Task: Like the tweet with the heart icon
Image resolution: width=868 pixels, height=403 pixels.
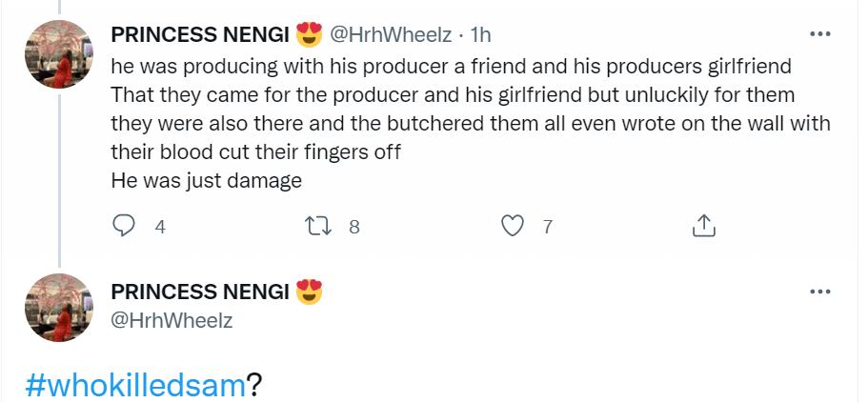Action: point(514,226)
